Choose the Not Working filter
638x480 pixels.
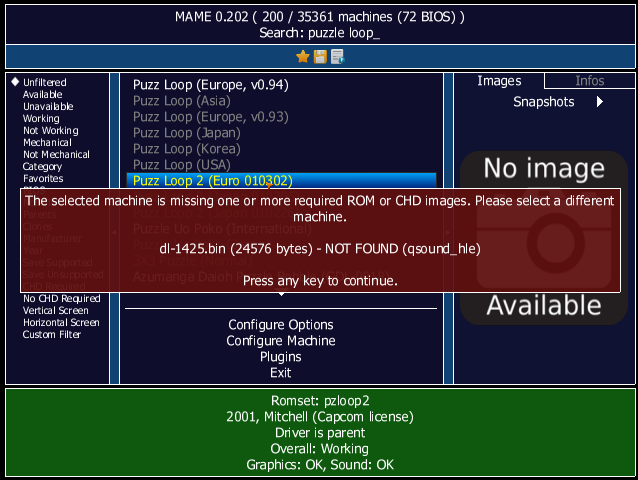[x=49, y=131]
